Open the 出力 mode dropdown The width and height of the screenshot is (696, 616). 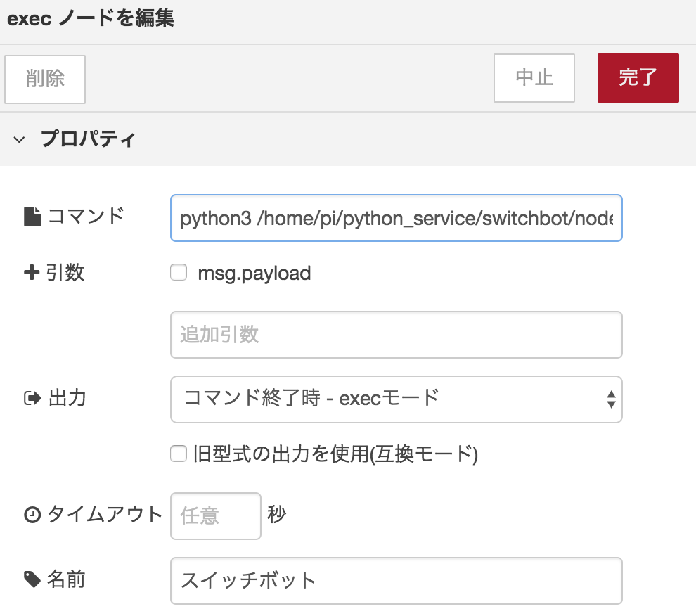coord(387,399)
